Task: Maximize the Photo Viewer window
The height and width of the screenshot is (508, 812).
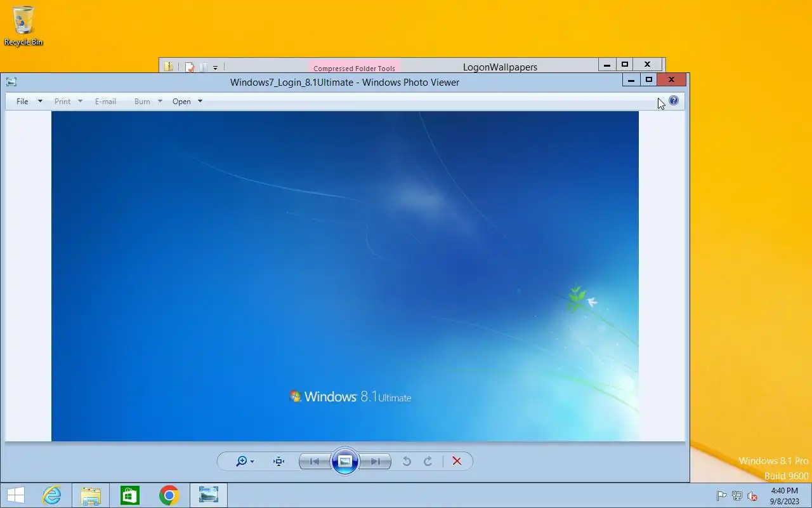Action: 649,80
